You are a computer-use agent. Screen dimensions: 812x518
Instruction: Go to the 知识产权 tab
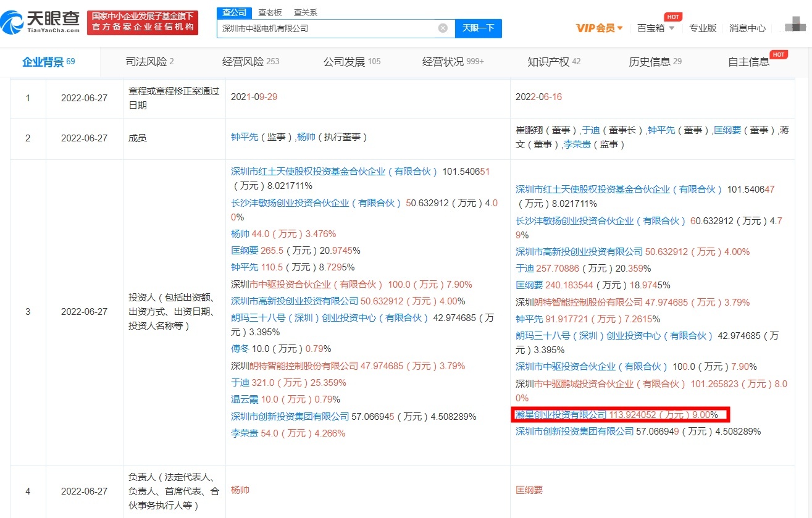tap(554, 62)
